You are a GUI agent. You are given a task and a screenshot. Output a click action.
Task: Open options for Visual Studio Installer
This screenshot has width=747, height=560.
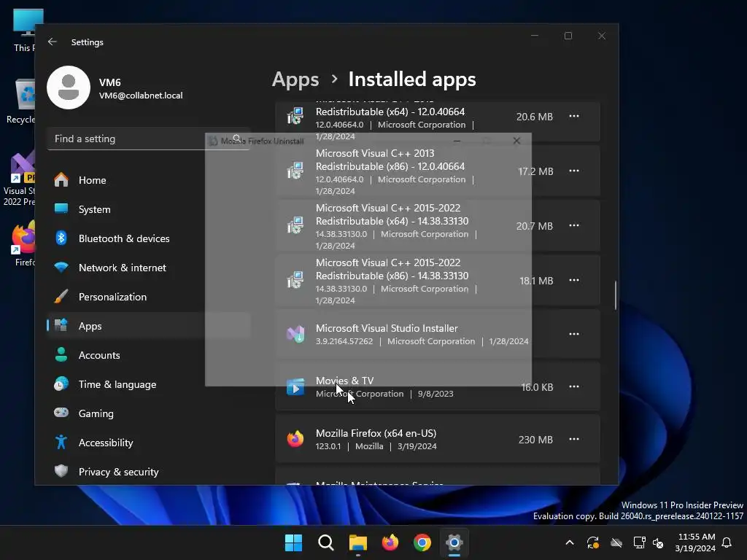tap(574, 334)
